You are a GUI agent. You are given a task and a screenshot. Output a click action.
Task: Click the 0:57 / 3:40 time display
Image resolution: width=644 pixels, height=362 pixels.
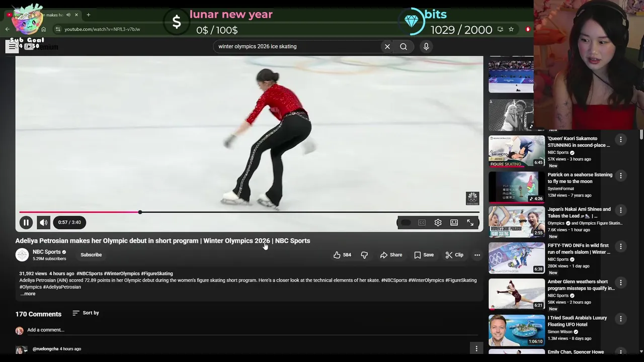(69, 222)
